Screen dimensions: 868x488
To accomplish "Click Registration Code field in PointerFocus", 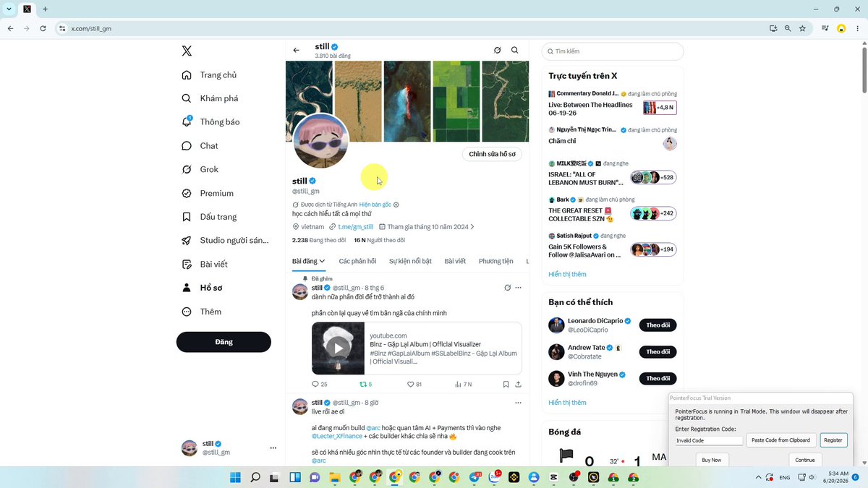I will [709, 440].
